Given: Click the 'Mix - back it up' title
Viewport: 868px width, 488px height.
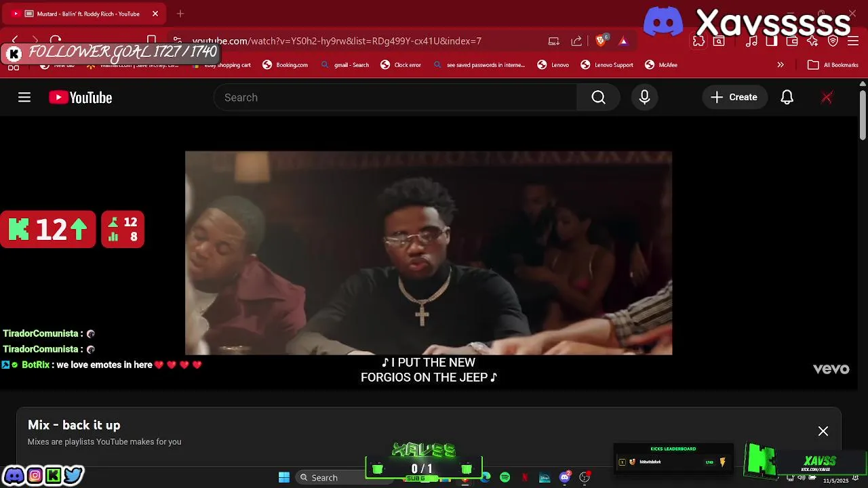Looking at the screenshot, I should tap(74, 425).
